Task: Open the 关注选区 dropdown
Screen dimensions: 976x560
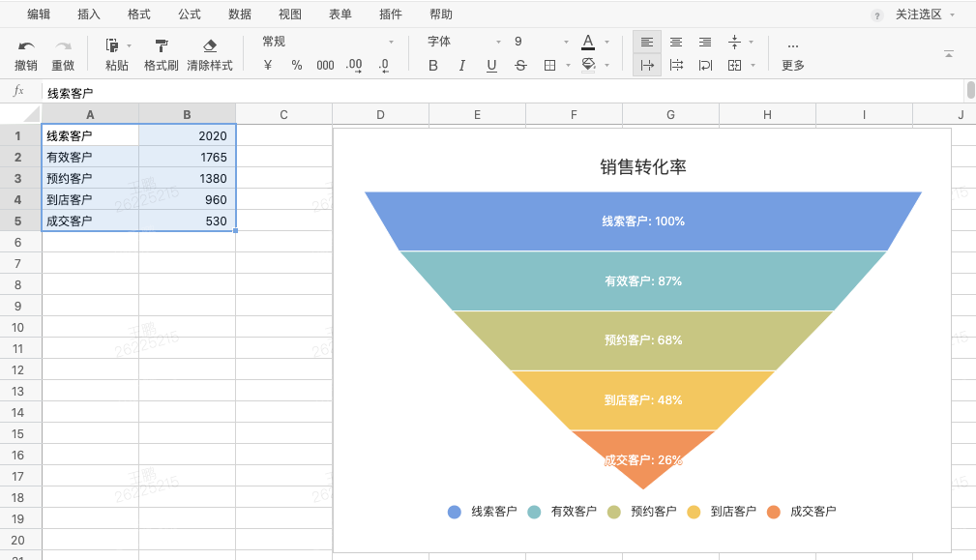Action: click(x=925, y=15)
